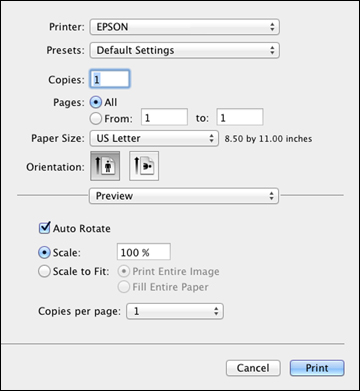Choose the From page range radio button

tap(96, 118)
